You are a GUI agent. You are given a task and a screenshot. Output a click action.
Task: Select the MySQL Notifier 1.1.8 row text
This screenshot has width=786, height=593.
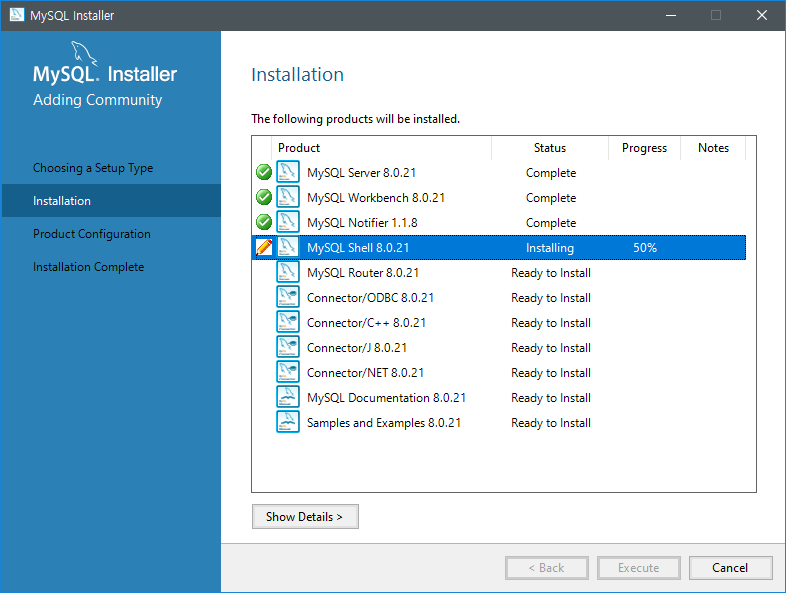362,223
